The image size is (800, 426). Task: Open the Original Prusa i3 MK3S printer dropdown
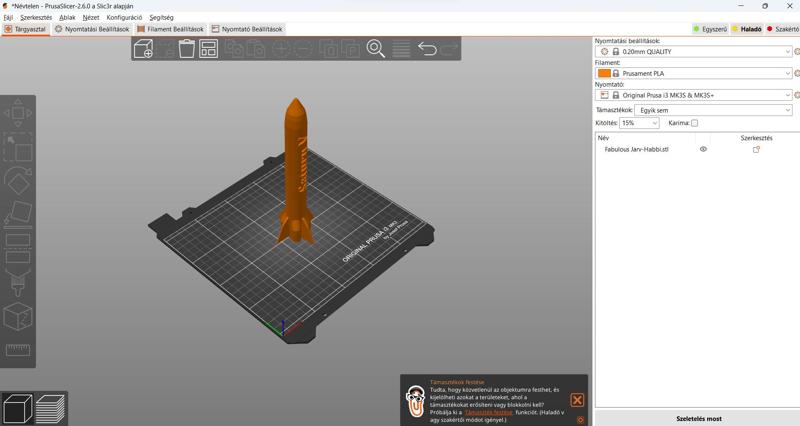pos(693,95)
